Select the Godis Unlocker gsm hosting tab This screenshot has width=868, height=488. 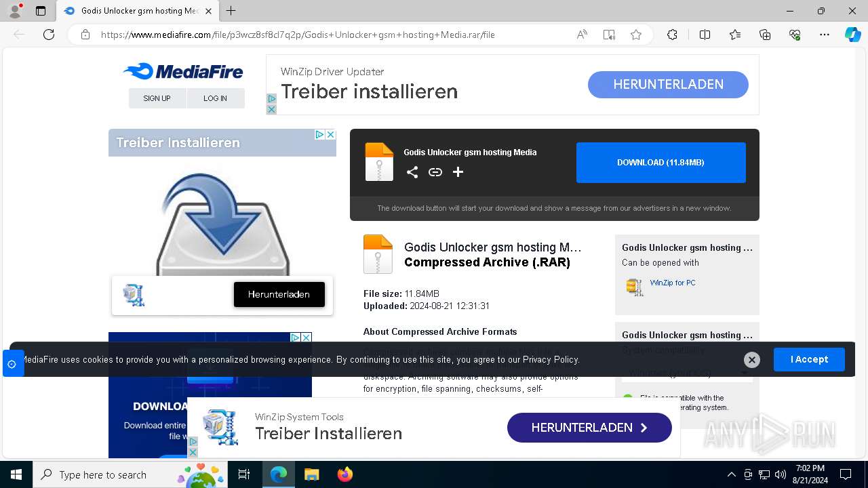tap(138, 11)
